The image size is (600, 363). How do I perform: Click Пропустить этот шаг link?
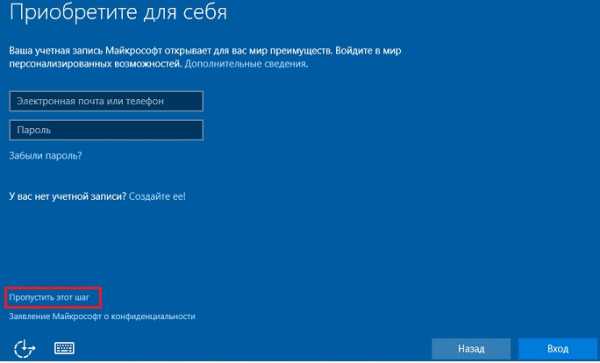click(49, 297)
